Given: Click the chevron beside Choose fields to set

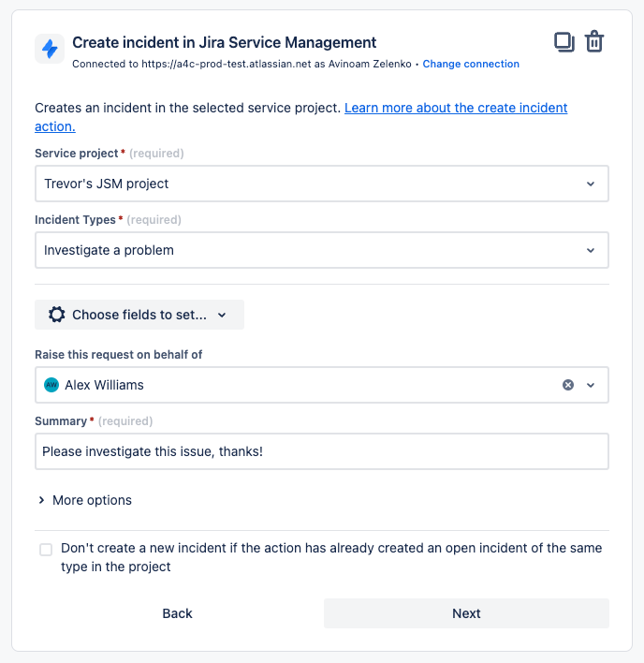Looking at the screenshot, I should coord(222,315).
